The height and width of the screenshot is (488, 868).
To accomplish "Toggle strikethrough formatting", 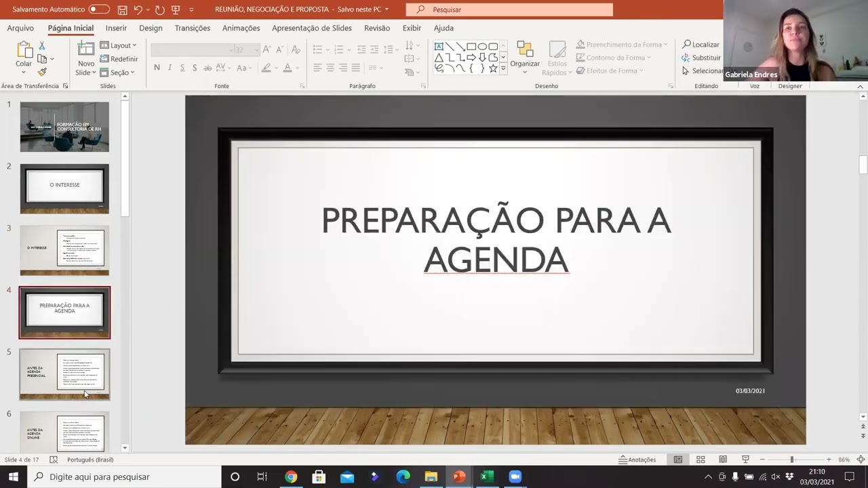I will tap(208, 68).
